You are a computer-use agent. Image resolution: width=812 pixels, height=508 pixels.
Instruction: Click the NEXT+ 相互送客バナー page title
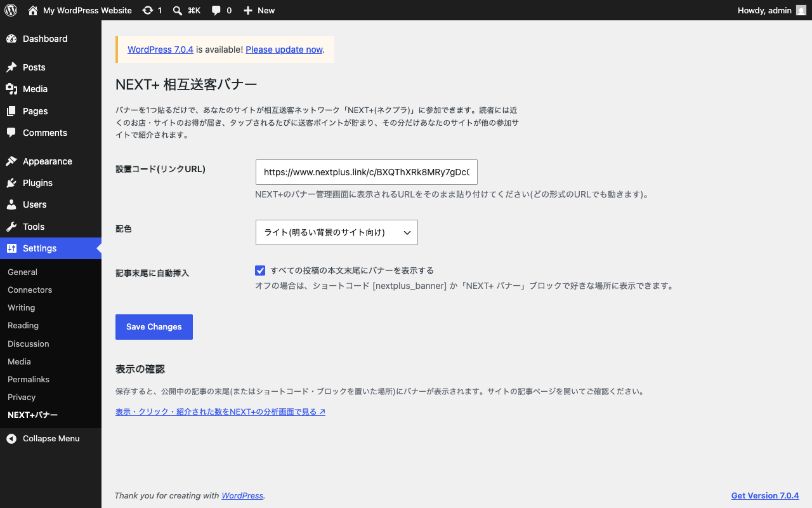[187, 84]
